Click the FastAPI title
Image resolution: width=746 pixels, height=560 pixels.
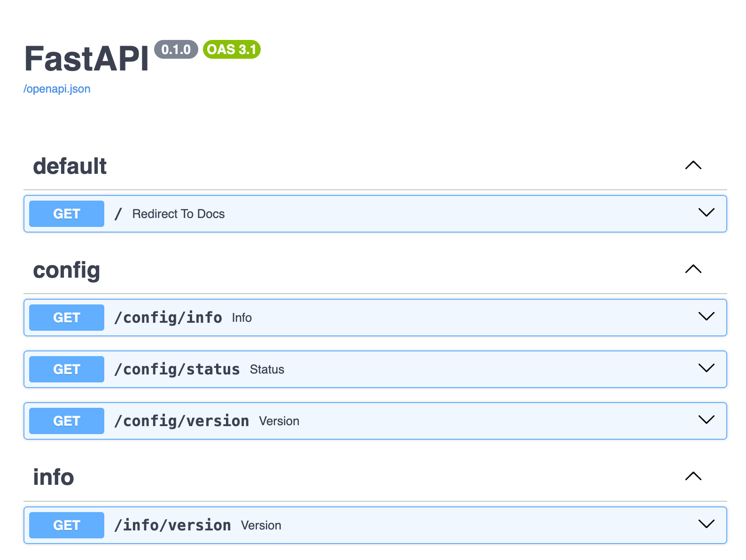[86, 59]
